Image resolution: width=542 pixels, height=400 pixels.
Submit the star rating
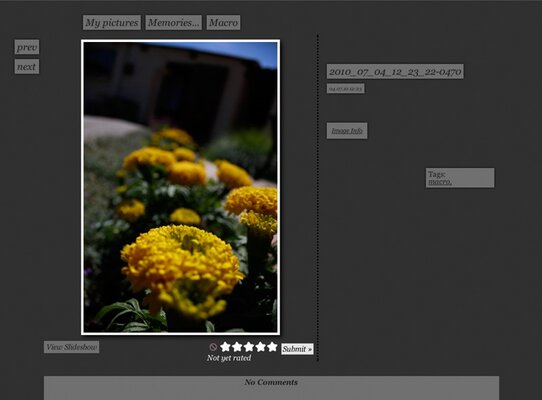(x=297, y=349)
